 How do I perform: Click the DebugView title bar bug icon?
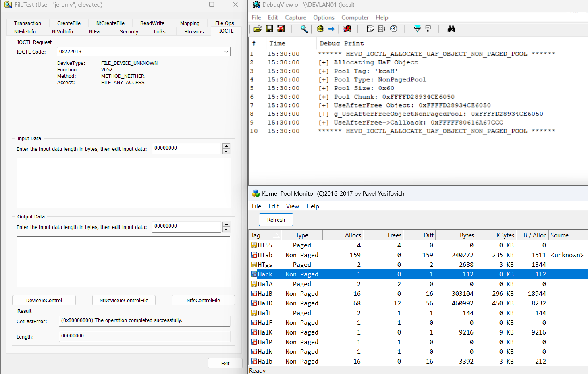[256, 5]
